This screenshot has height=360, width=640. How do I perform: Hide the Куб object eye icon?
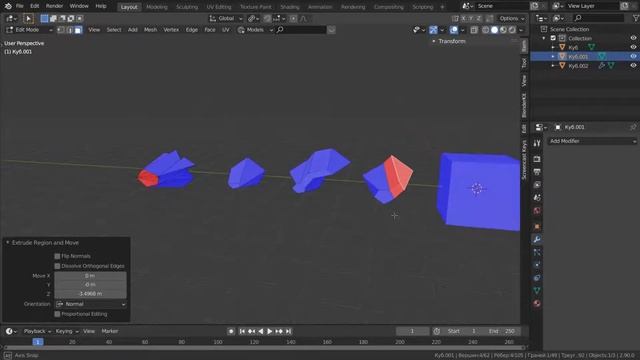point(633,47)
